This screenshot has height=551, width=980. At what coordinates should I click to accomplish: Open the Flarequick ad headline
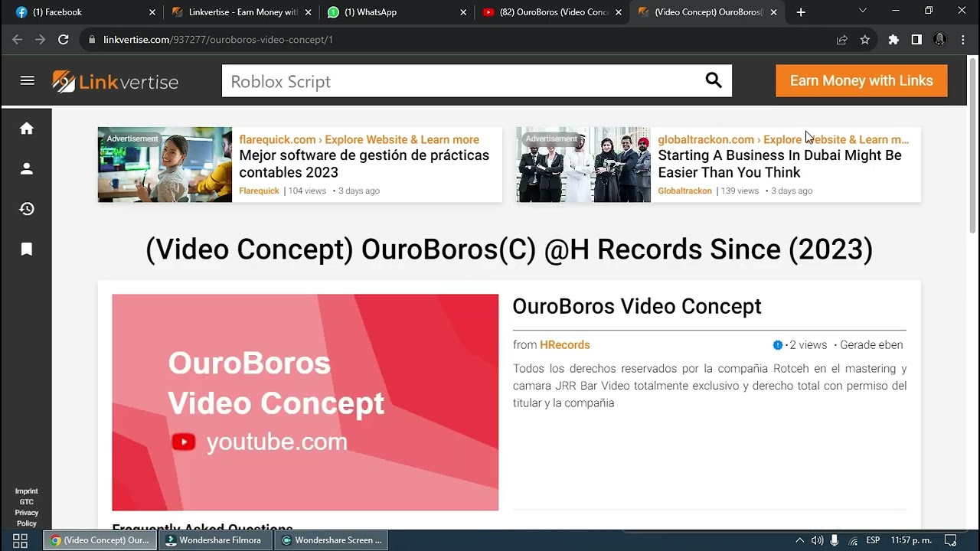click(x=364, y=164)
